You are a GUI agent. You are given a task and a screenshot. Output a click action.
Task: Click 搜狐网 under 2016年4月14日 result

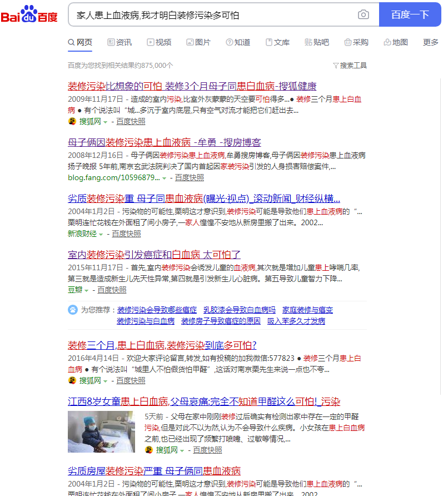click(x=90, y=380)
